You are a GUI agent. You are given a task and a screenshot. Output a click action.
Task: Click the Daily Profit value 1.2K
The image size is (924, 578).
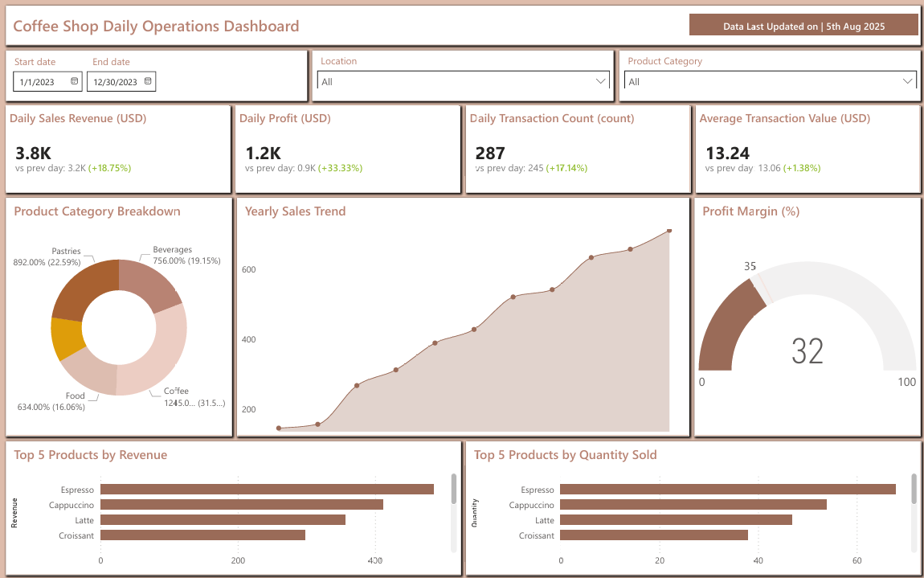263,154
